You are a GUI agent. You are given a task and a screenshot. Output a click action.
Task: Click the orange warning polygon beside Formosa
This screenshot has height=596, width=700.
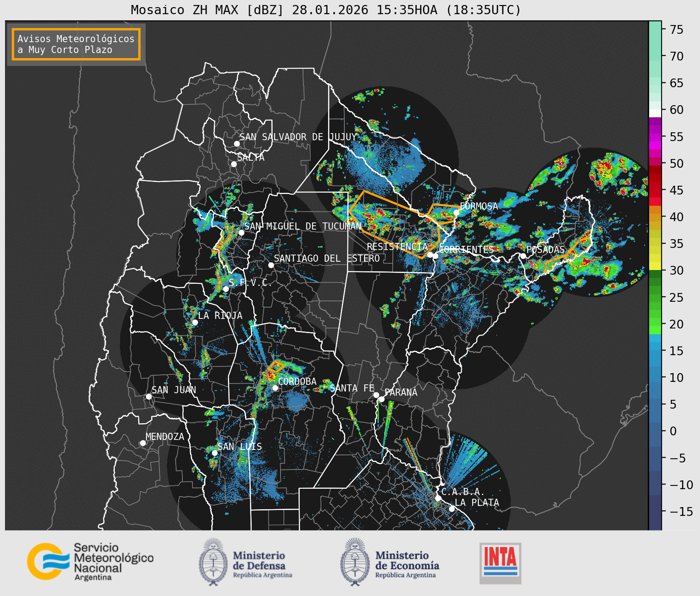pos(443,214)
